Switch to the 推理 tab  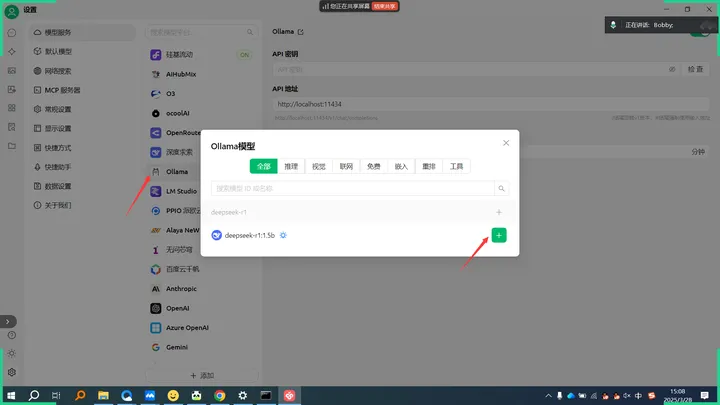[291, 166]
